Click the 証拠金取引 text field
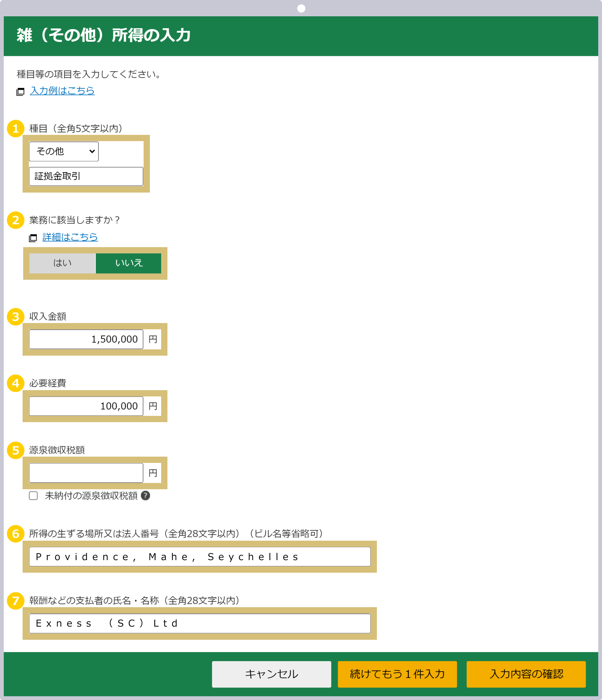The width and height of the screenshot is (602, 700). click(x=86, y=176)
